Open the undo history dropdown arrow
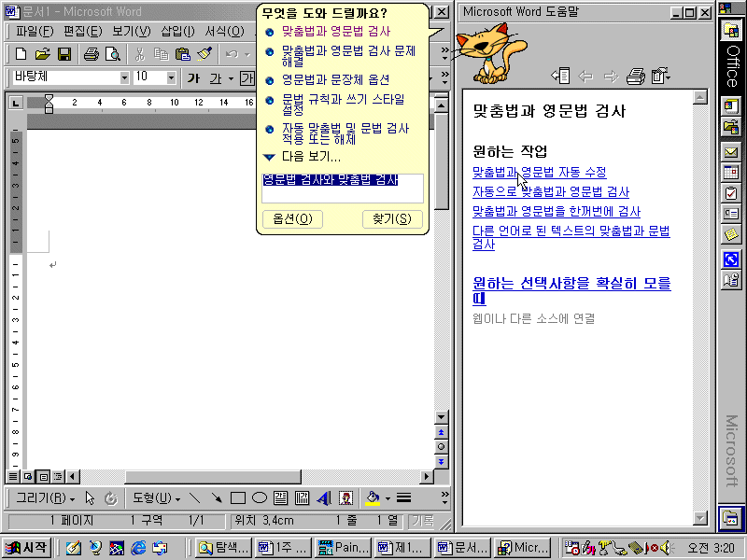The width and height of the screenshot is (747, 560). [x=247, y=54]
